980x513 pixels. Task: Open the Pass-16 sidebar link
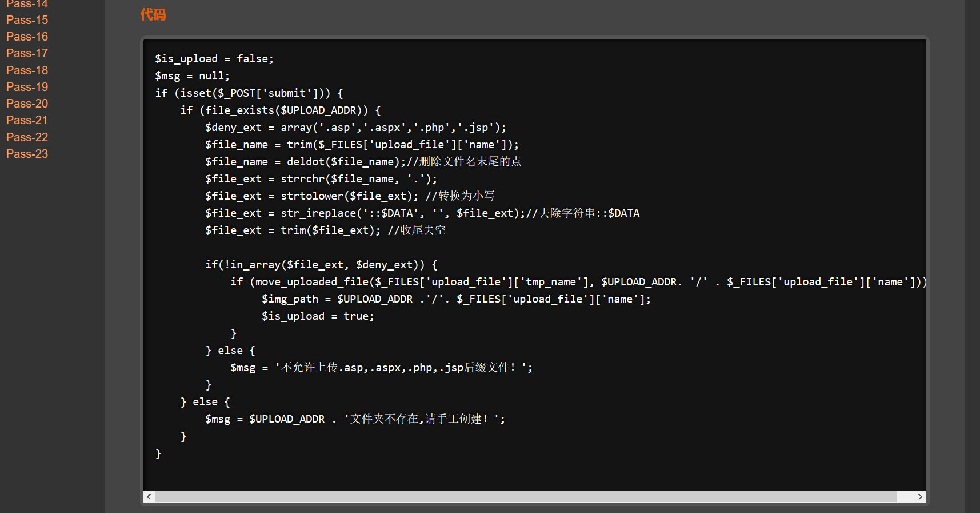coord(27,37)
